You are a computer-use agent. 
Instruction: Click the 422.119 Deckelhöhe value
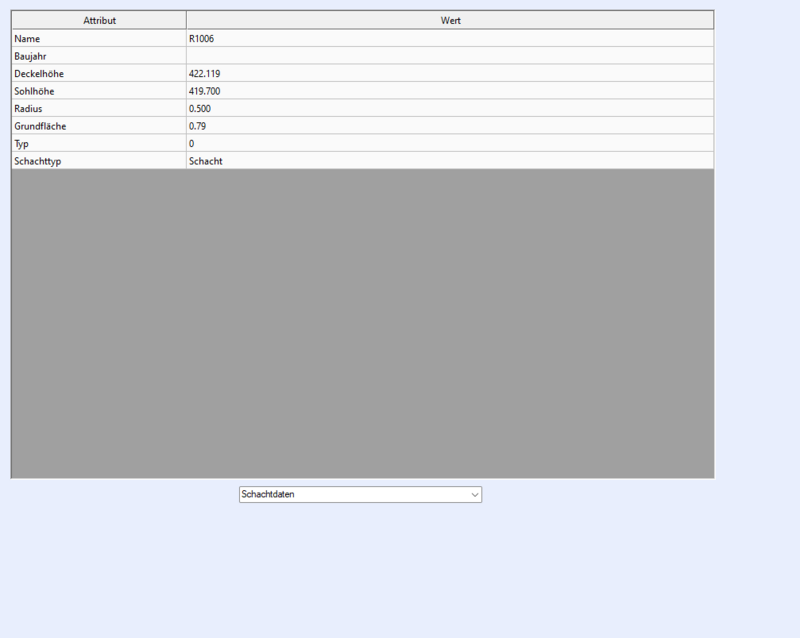[x=450, y=73]
